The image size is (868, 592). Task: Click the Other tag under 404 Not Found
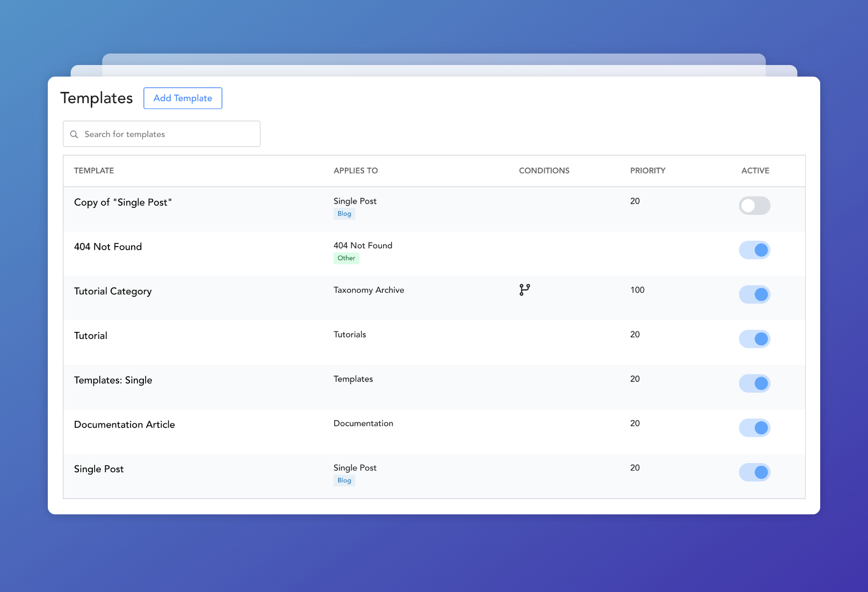pyautogui.click(x=346, y=258)
